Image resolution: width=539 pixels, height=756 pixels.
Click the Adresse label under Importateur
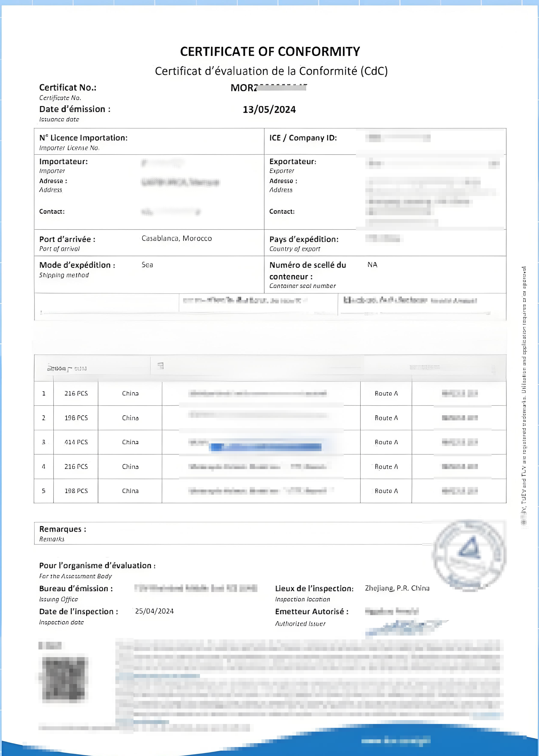pos(53,181)
